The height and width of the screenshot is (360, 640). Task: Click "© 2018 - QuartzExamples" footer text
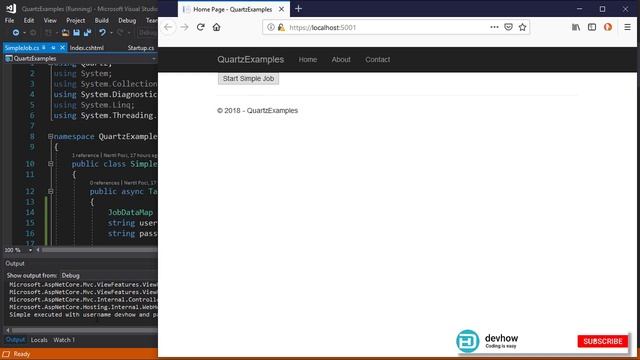point(258,111)
